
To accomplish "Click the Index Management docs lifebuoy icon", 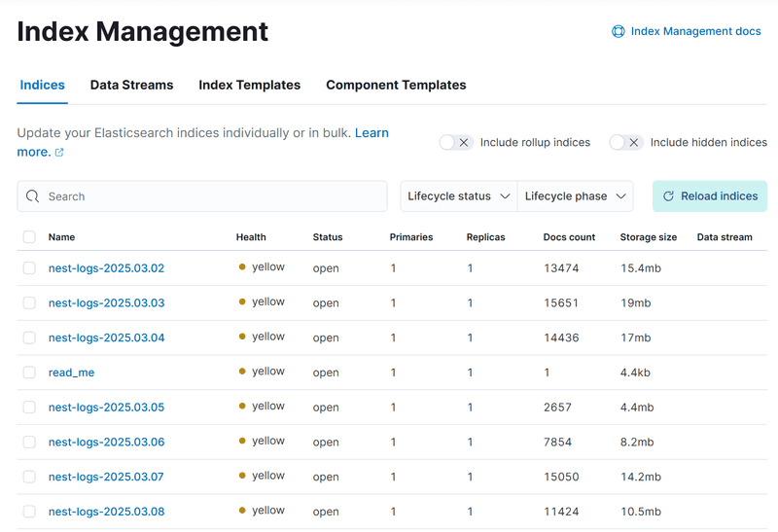I will pyautogui.click(x=618, y=31).
